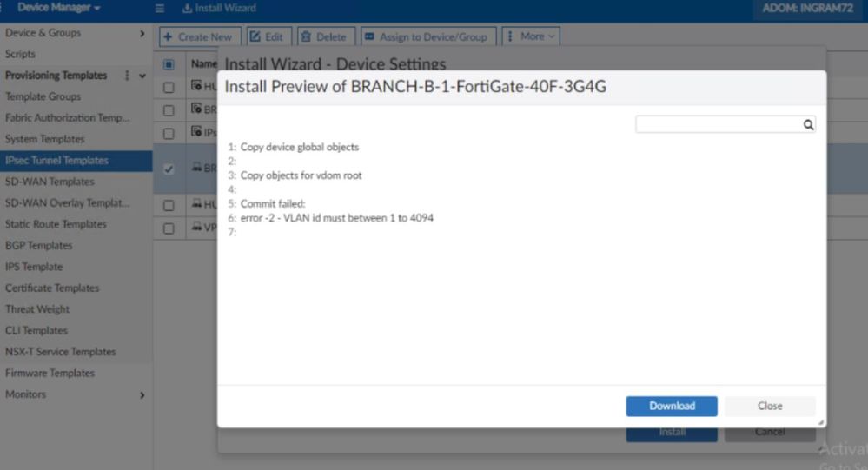Click Assign to Device/Group
The image size is (868, 470).
[x=428, y=36]
